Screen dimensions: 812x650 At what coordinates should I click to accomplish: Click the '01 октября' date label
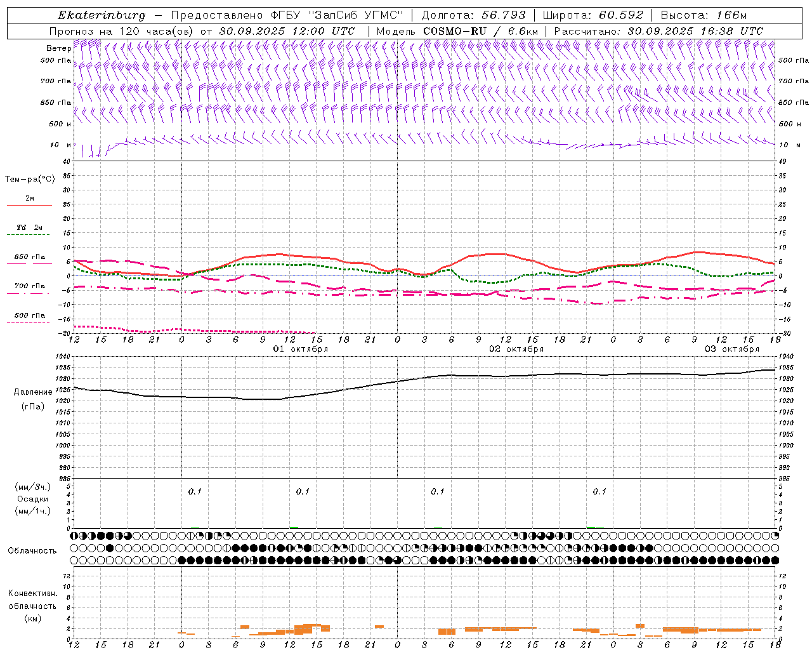click(301, 349)
